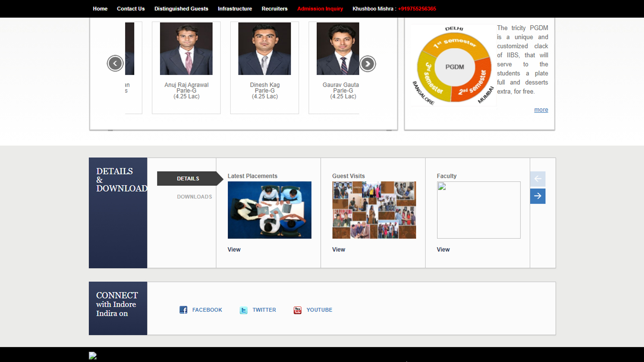644x362 pixels.
Task: Open the YOUTUBE text link
Action: click(x=319, y=310)
